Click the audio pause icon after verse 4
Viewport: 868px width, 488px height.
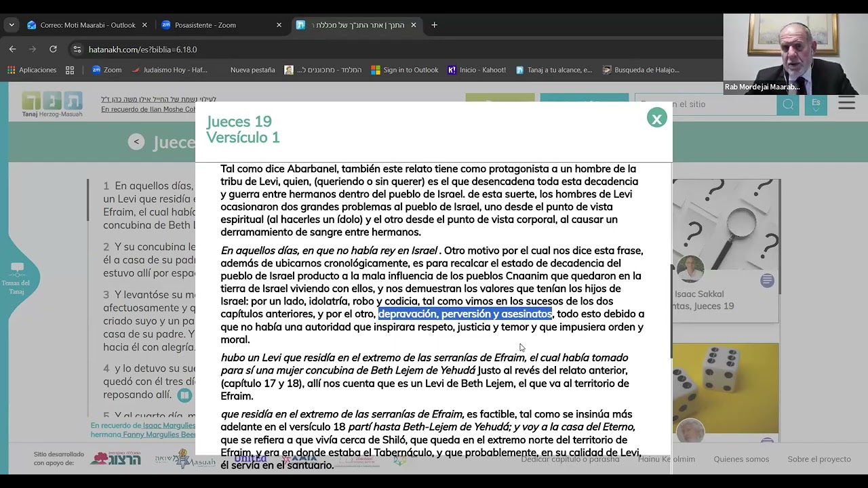pos(184,395)
